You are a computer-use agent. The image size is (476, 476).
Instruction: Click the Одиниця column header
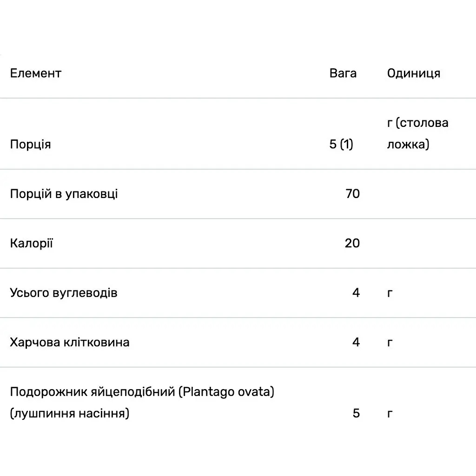click(413, 73)
